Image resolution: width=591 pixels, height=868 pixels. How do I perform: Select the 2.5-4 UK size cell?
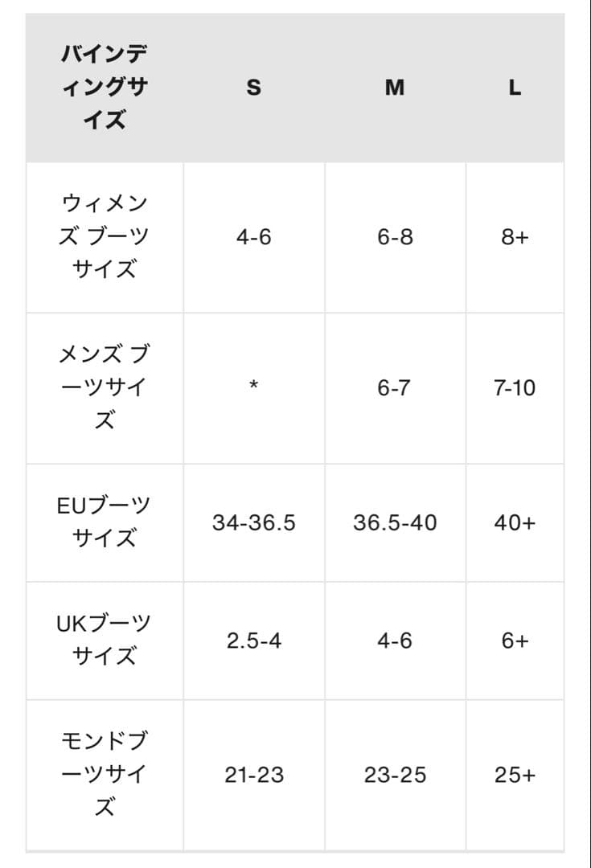(253, 641)
